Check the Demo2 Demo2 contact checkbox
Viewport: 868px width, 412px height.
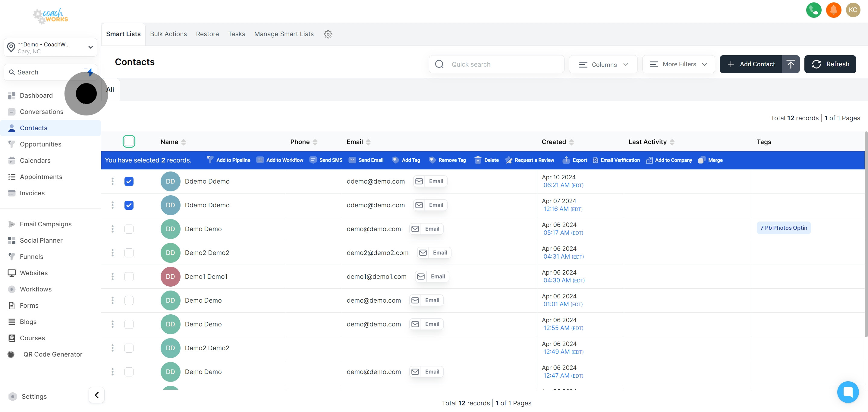tap(129, 253)
